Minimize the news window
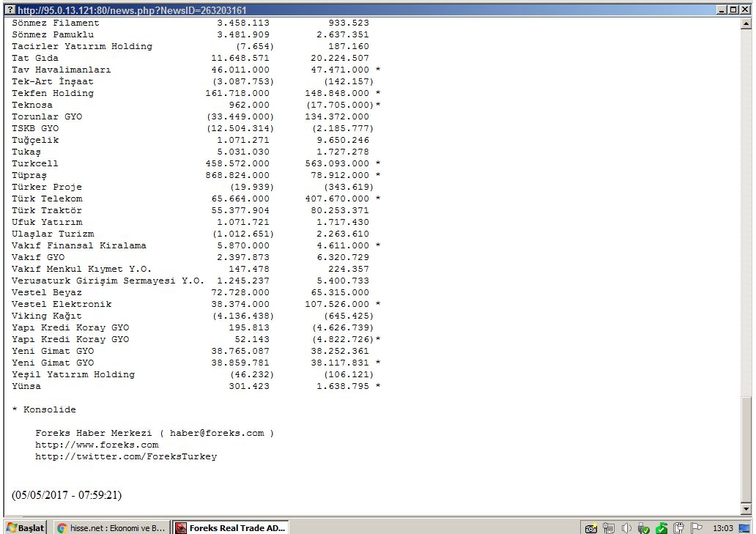 click(x=722, y=10)
